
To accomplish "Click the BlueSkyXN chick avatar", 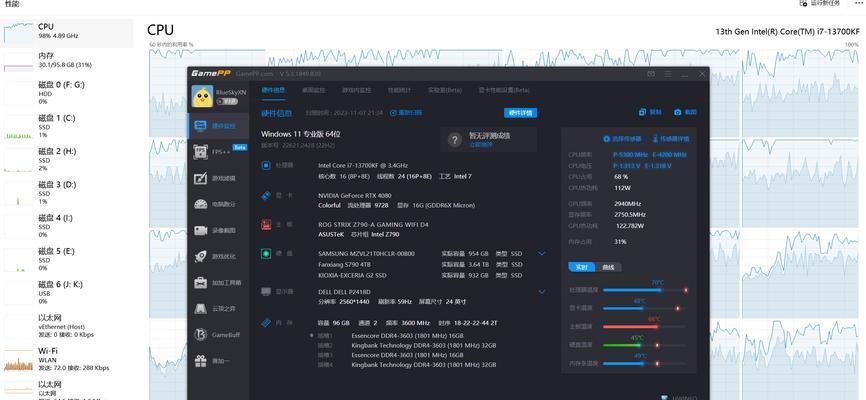I will [202, 96].
